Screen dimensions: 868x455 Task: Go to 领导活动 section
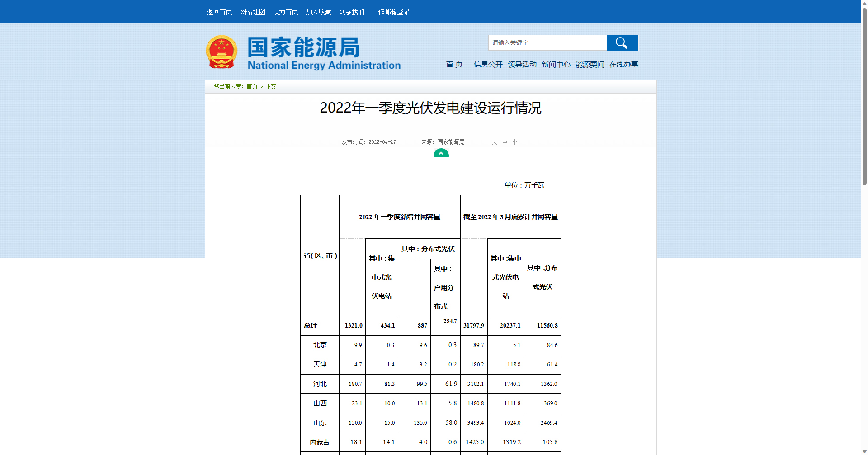522,65
